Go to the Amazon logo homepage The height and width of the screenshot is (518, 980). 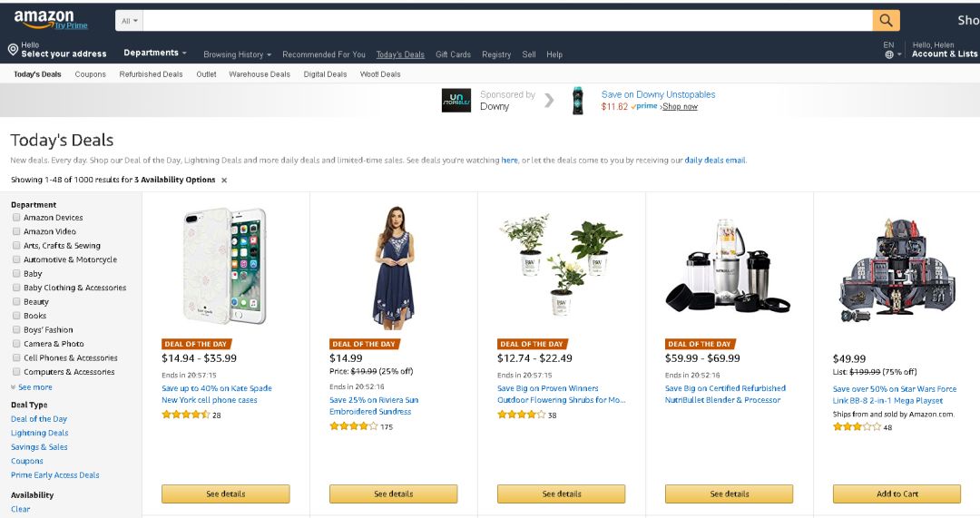tap(44, 18)
